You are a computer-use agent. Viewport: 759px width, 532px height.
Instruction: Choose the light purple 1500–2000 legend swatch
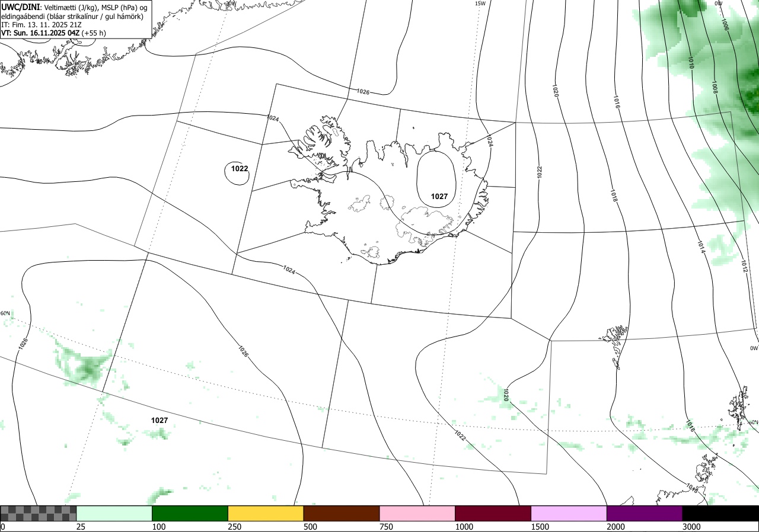569,513
